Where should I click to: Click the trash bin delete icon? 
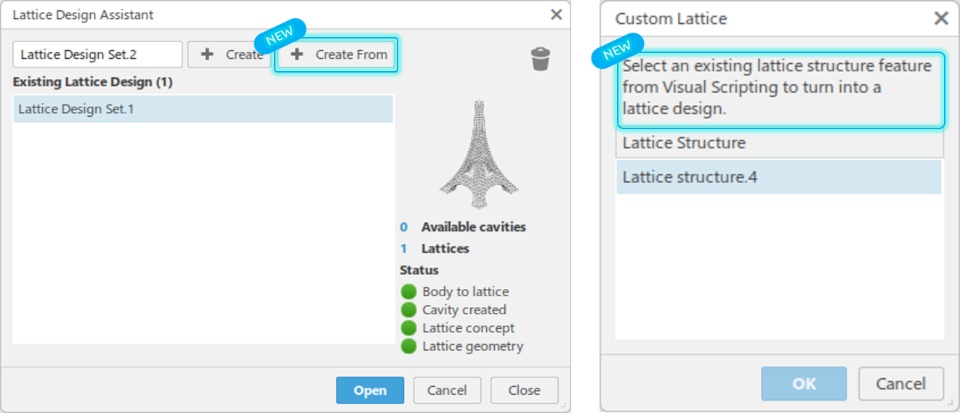pos(541,59)
